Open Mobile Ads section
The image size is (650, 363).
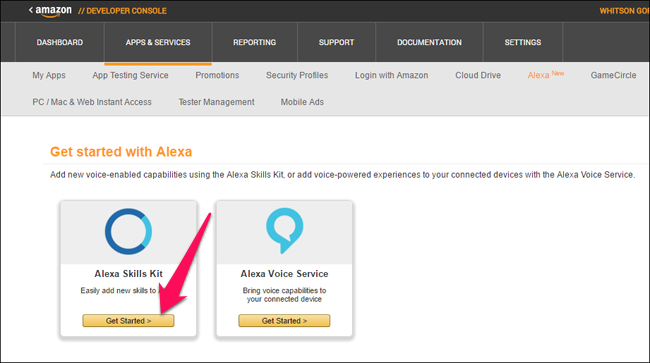[302, 102]
